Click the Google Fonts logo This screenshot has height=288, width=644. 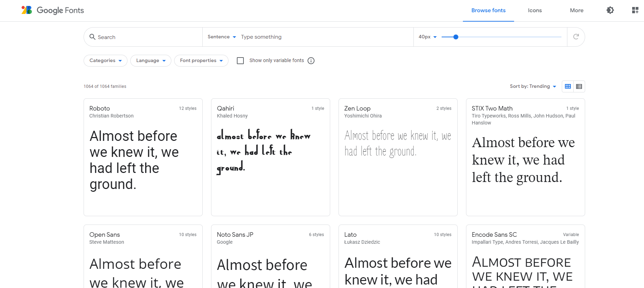53,10
